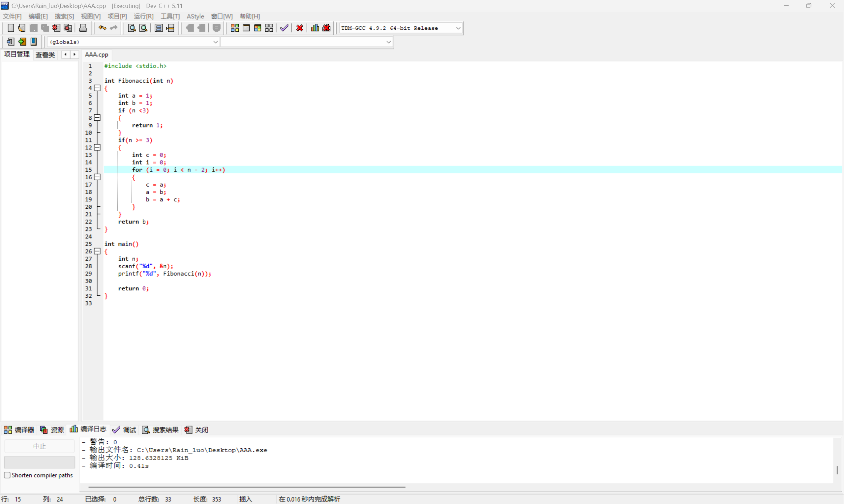
Task: Click the purple checkmark debug icon
Action: point(284,28)
